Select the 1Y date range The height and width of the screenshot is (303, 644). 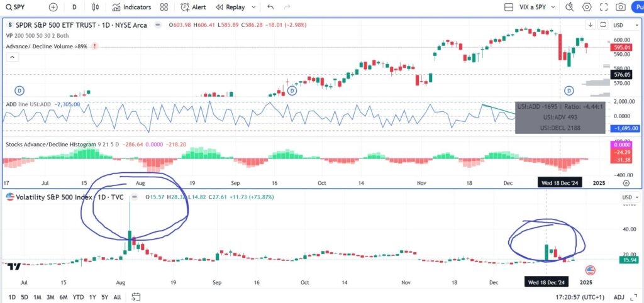[93, 297]
